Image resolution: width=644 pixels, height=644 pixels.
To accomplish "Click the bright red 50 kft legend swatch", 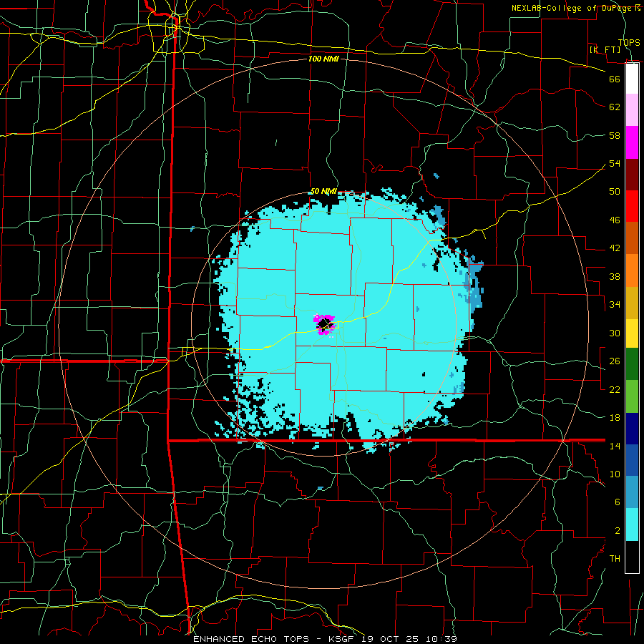I will coord(632,206).
